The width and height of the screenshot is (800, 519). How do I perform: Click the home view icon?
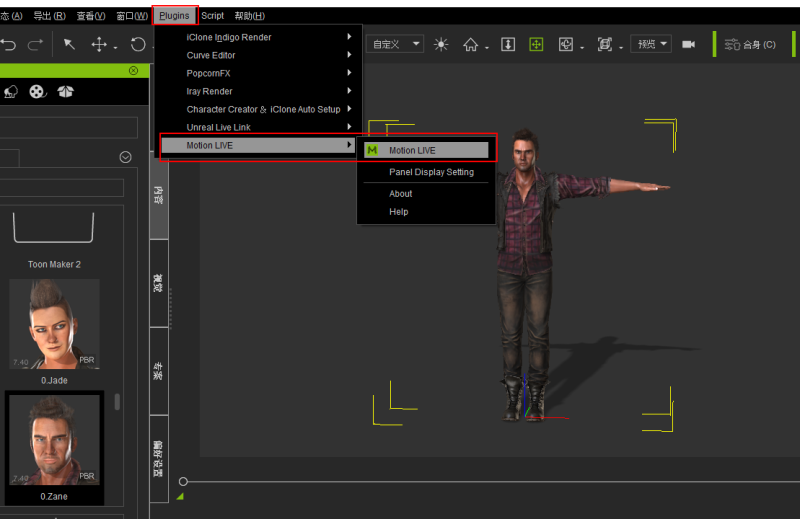[470, 45]
